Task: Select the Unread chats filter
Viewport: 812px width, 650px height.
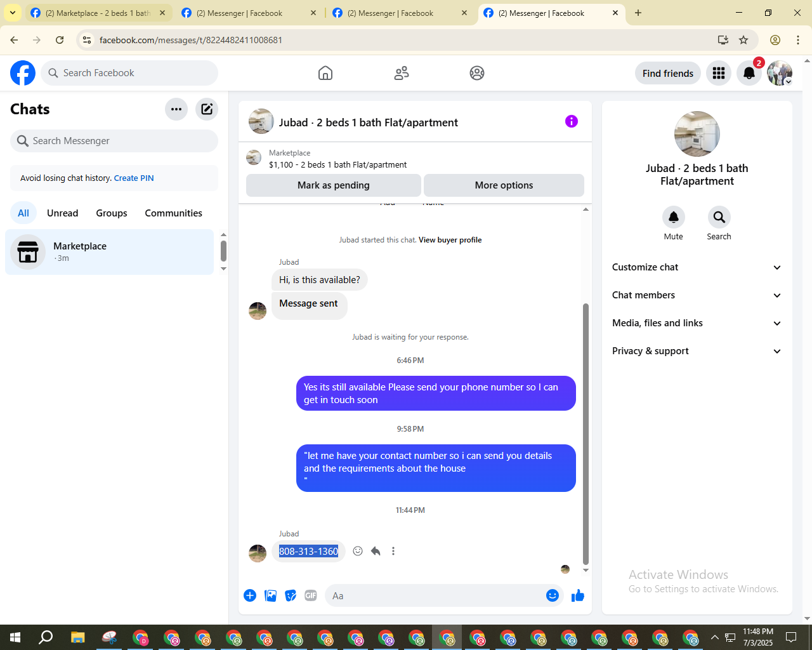Action: 63,213
